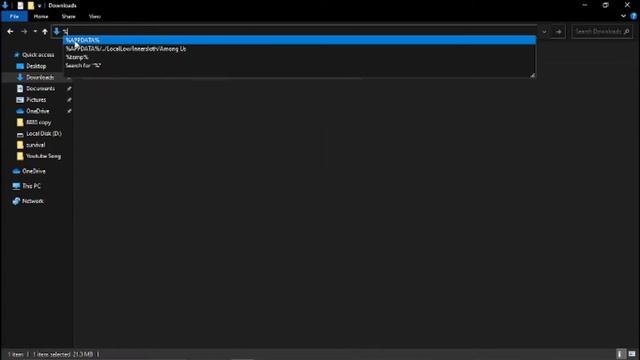640x360 pixels.
Task: Click the Go to arrow button
Action: pyautogui.click(x=559, y=31)
